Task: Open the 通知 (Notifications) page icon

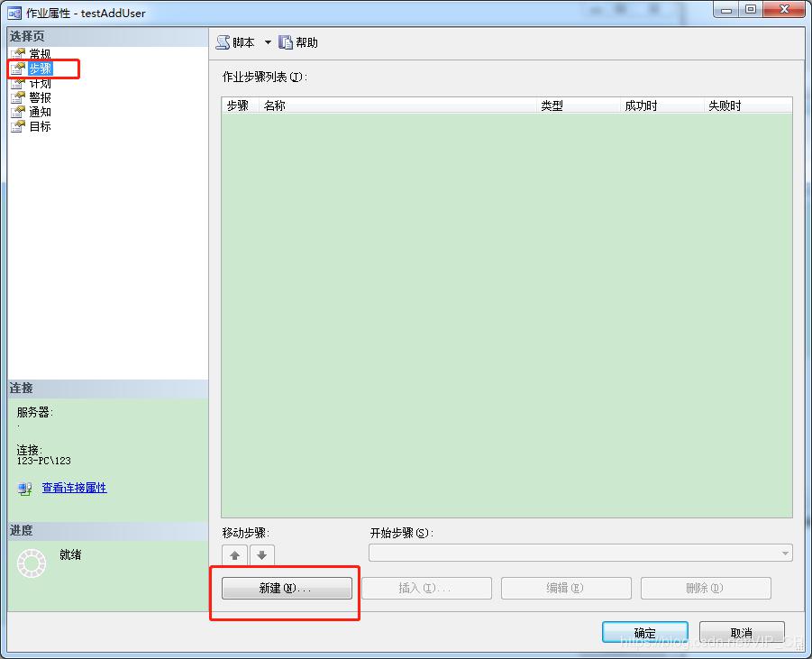Action: [21, 111]
